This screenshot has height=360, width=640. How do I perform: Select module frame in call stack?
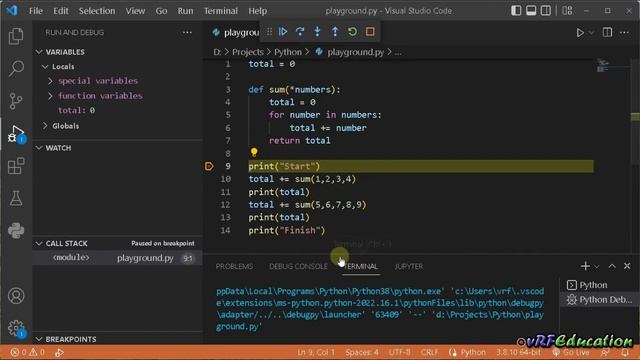(x=118, y=258)
